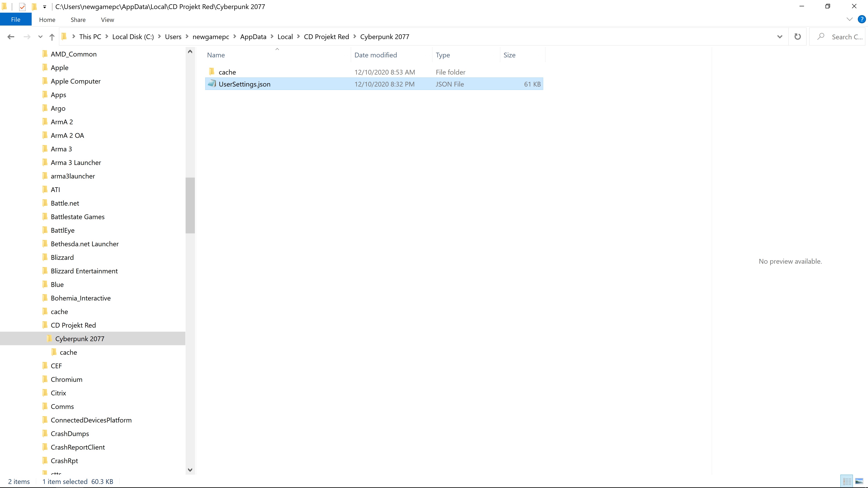Open the View ribbon tab
Viewport: 868px width, 488px height.
[x=108, y=20]
